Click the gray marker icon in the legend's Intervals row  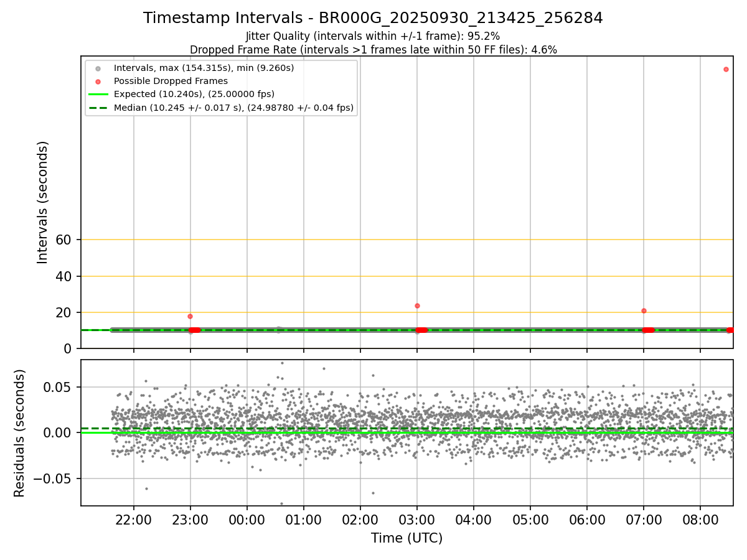click(98, 68)
